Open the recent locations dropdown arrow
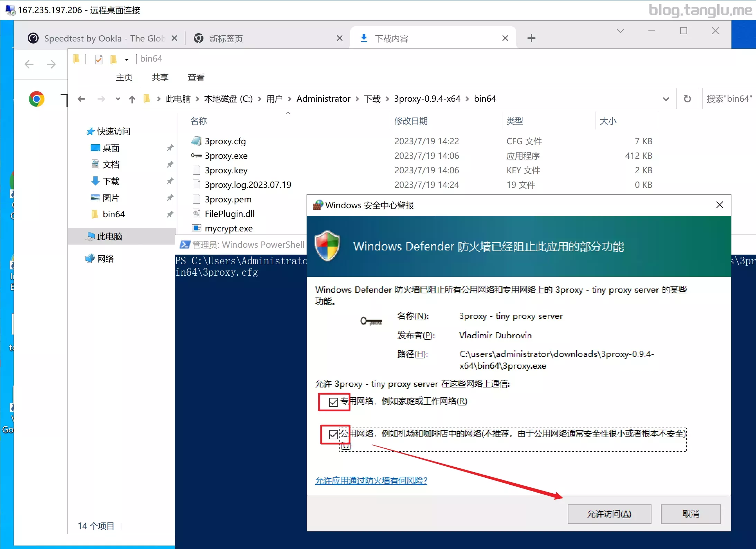Screen dimensions: 756x549 118,99
